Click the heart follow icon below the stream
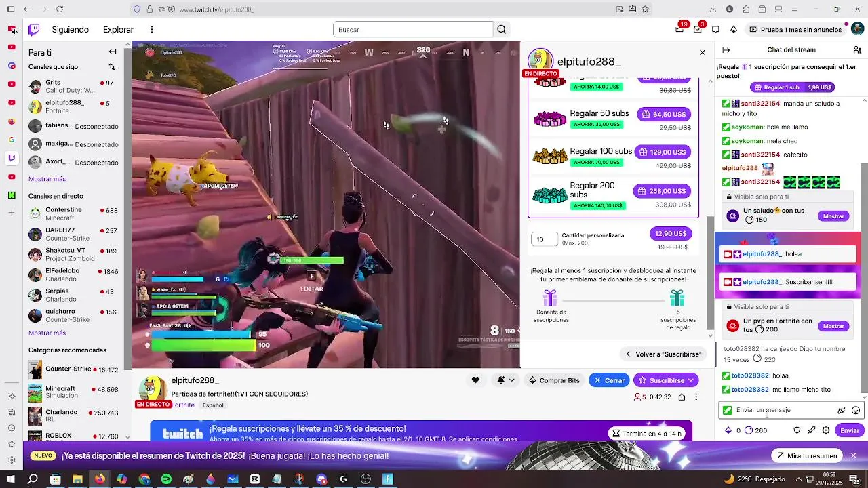This screenshot has width=868, height=488. click(x=475, y=380)
